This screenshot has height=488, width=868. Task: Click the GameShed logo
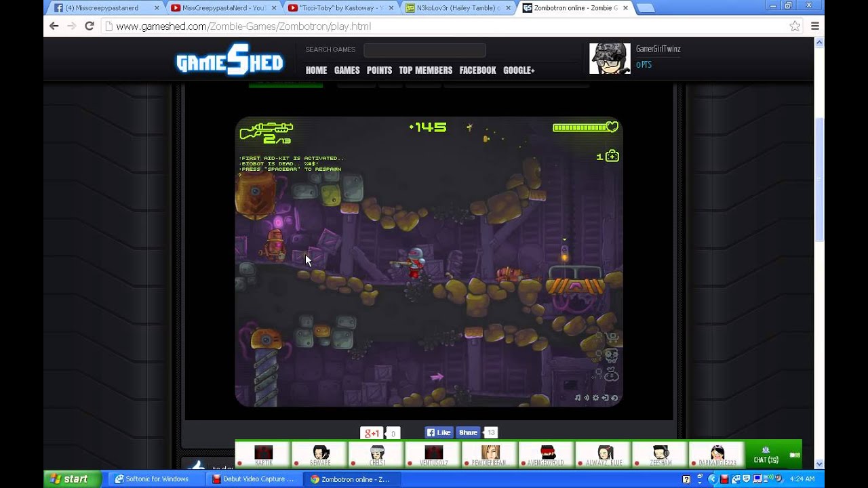[x=229, y=60]
